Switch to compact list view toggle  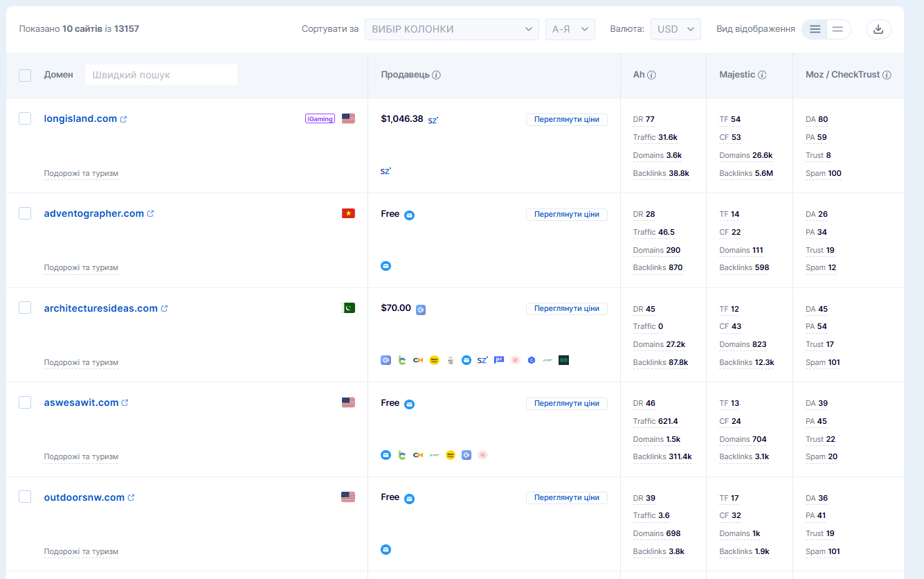pyautogui.click(x=838, y=29)
